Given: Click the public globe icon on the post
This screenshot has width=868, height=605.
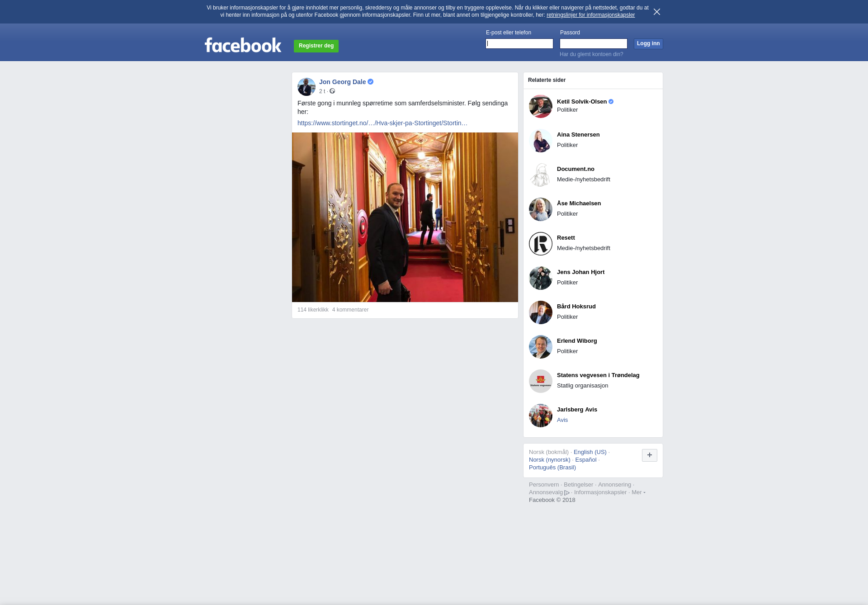Looking at the screenshot, I should (x=332, y=91).
